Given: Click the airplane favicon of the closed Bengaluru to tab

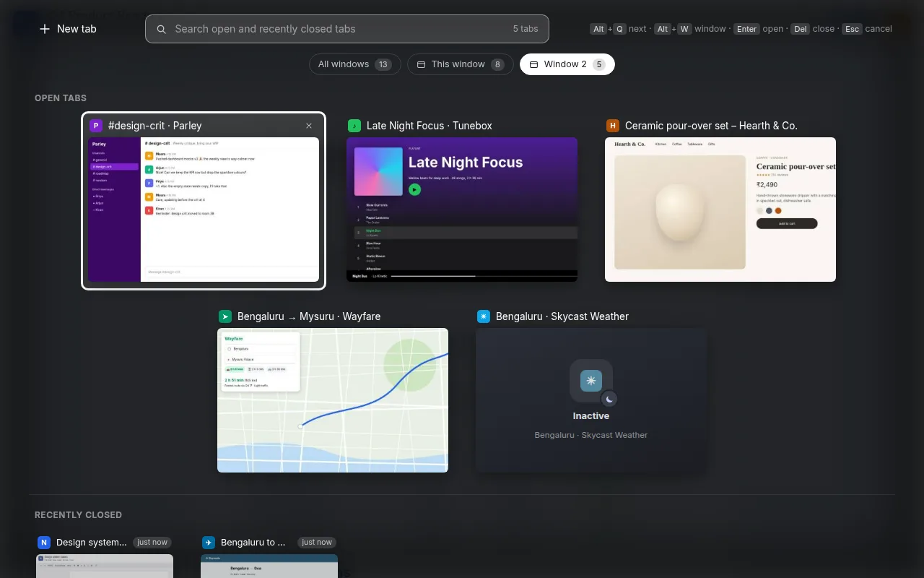Looking at the screenshot, I should click(209, 543).
